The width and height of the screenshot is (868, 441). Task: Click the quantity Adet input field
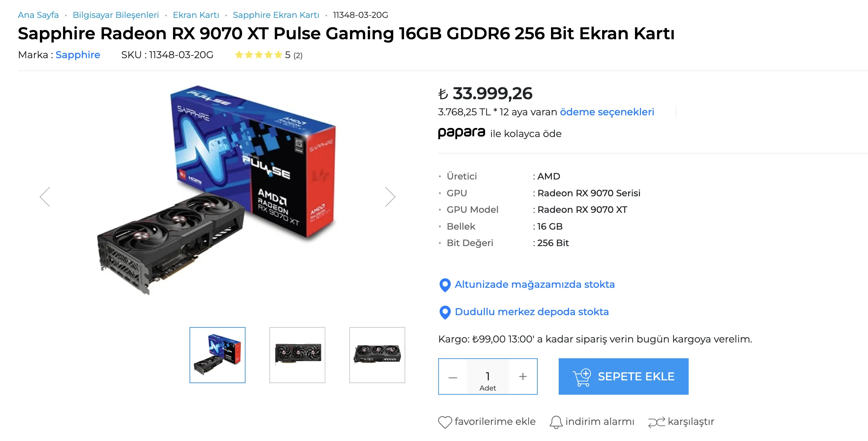pos(488,376)
